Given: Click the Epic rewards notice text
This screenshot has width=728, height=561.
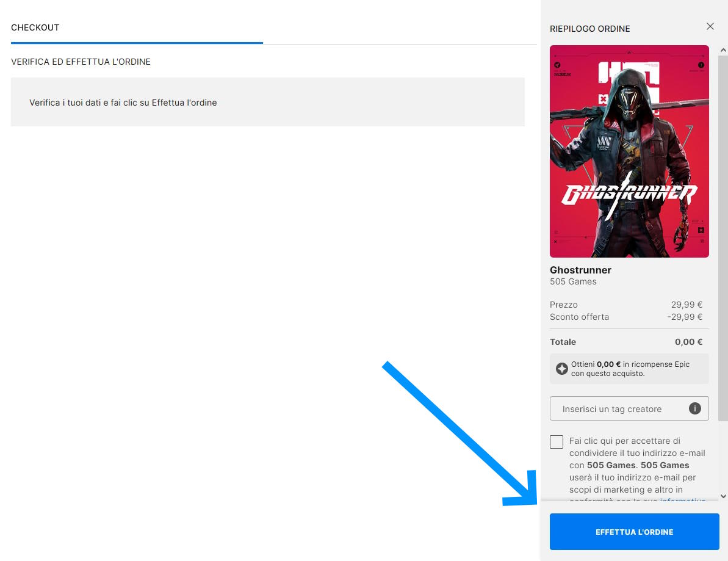Looking at the screenshot, I should 630,369.
